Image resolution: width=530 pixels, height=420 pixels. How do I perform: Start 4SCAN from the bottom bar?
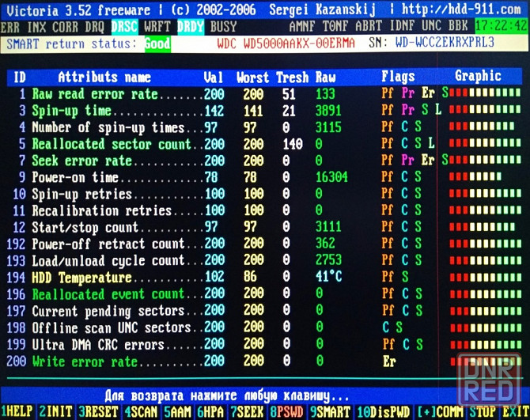(139, 411)
